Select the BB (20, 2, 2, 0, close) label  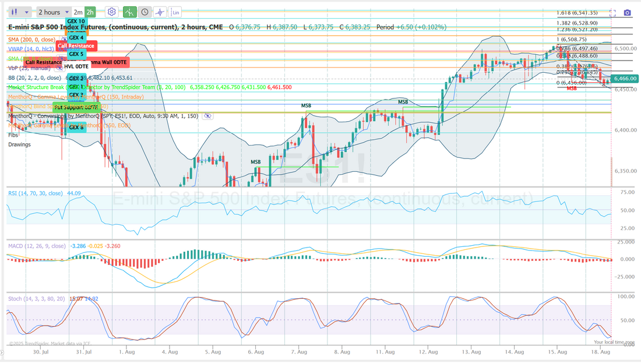click(x=35, y=77)
